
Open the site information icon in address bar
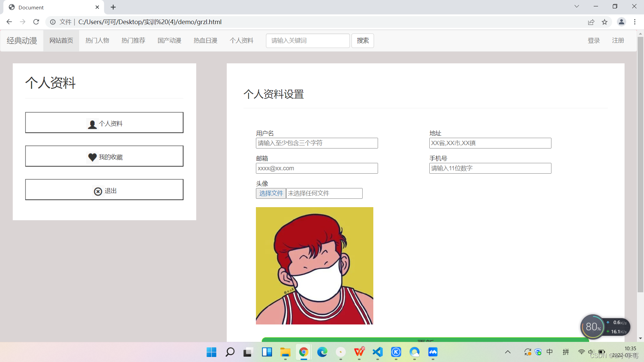pyautogui.click(x=53, y=22)
